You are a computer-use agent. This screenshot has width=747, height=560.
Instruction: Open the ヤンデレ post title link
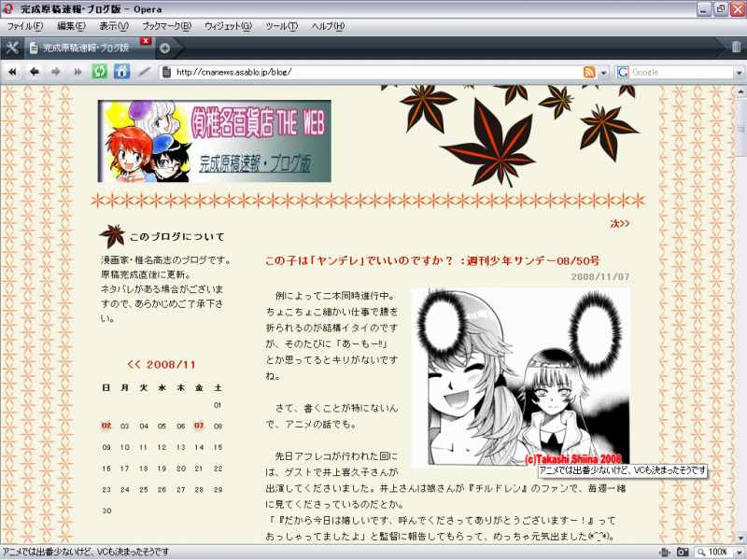tap(432, 261)
